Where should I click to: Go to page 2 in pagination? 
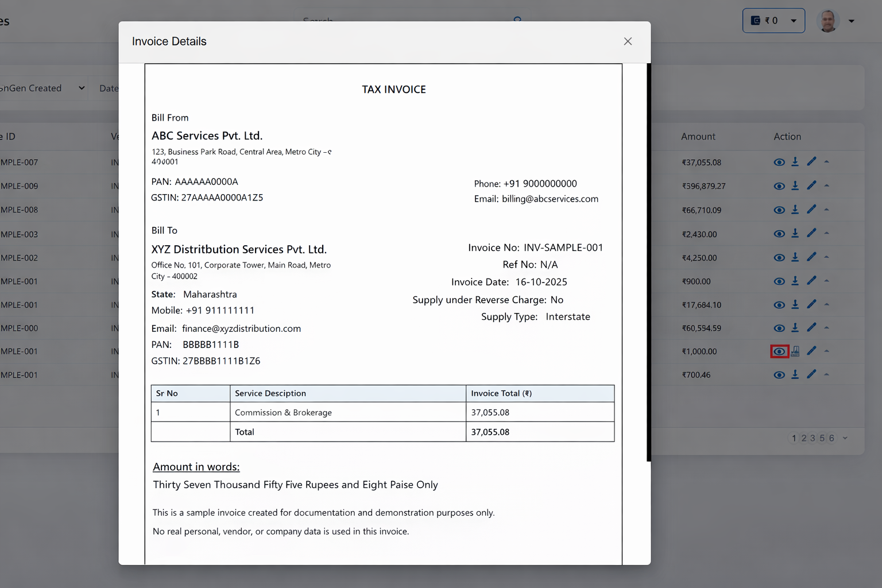tap(804, 438)
